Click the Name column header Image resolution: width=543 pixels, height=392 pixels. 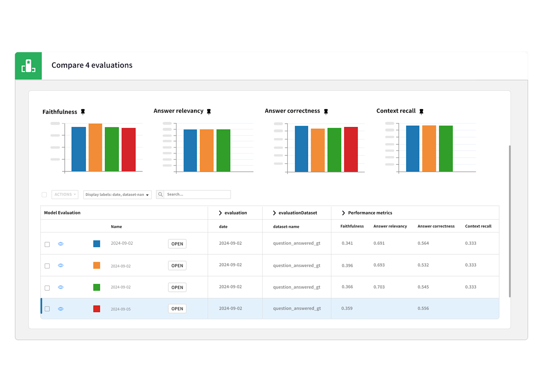[116, 227]
